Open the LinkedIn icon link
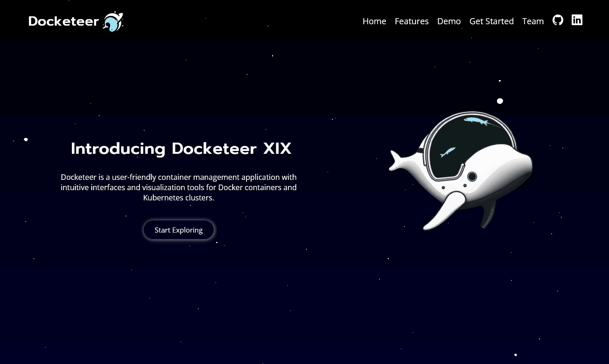This screenshot has width=609, height=364. point(577,20)
